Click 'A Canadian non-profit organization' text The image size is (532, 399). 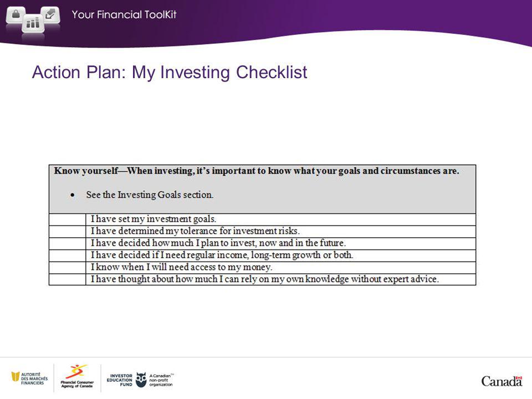pyautogui.click(x=161, y=380)
